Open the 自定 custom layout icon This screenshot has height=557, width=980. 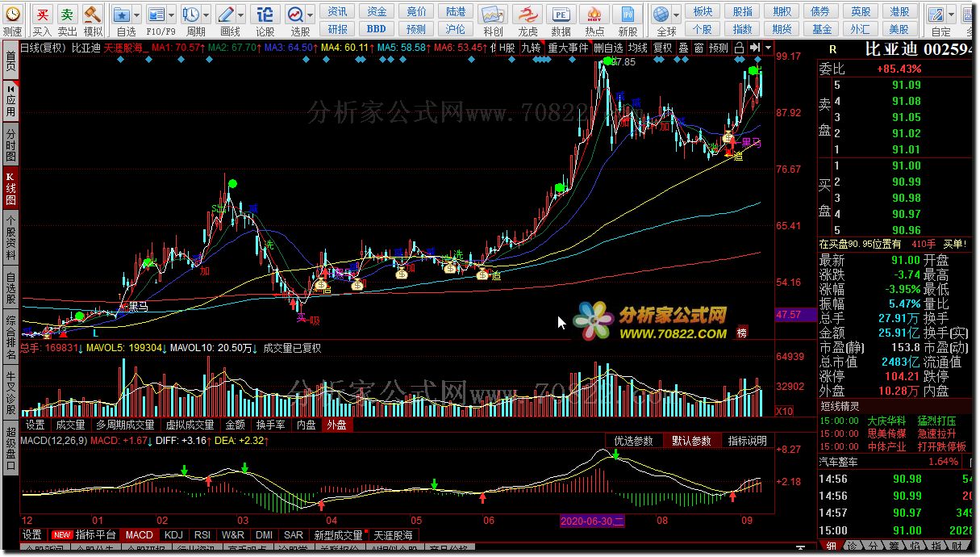(936, 15)
